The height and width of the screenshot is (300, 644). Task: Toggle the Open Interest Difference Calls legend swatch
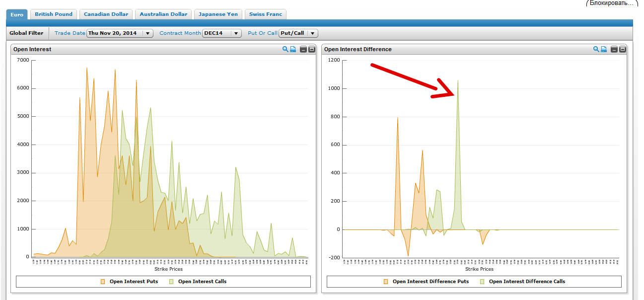(x=482, y=282)
